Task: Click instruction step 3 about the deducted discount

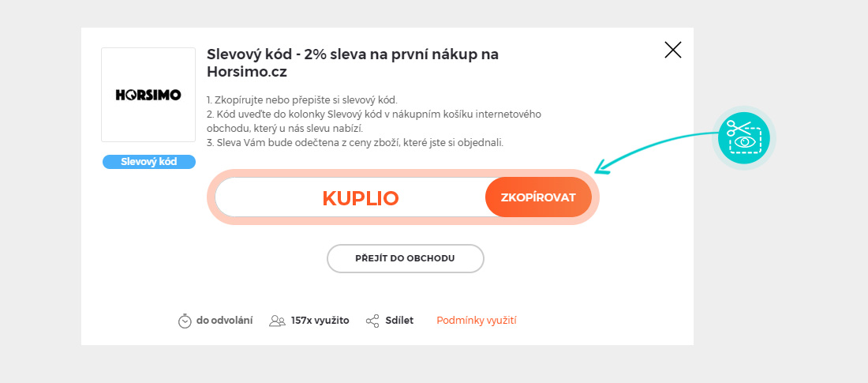Action: tap(354, 143)
